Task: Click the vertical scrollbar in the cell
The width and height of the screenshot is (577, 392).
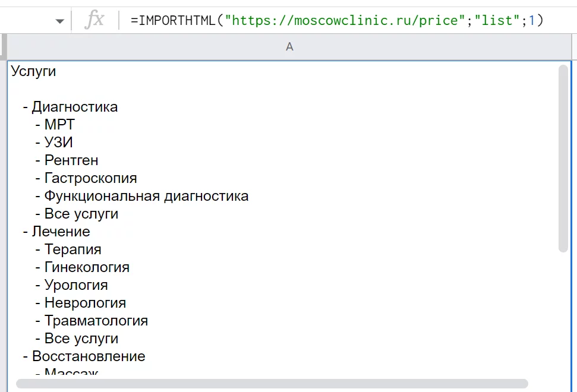Action: click(563, 159)
